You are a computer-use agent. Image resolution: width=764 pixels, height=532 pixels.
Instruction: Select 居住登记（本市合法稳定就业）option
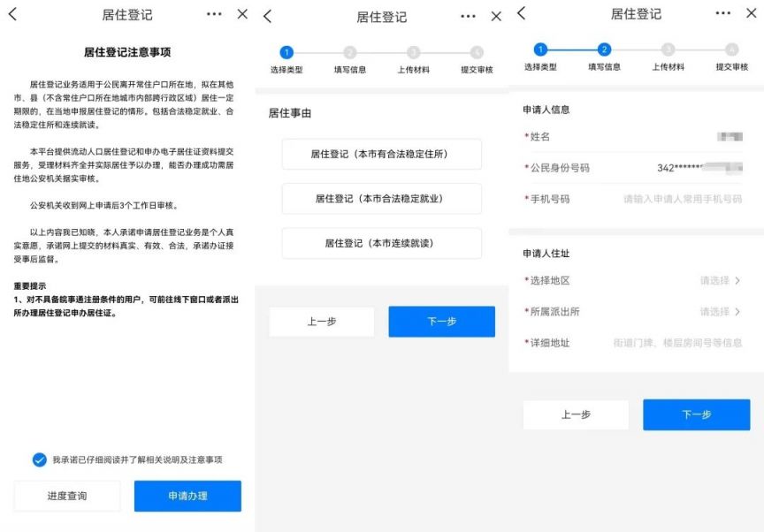[381, 199]
